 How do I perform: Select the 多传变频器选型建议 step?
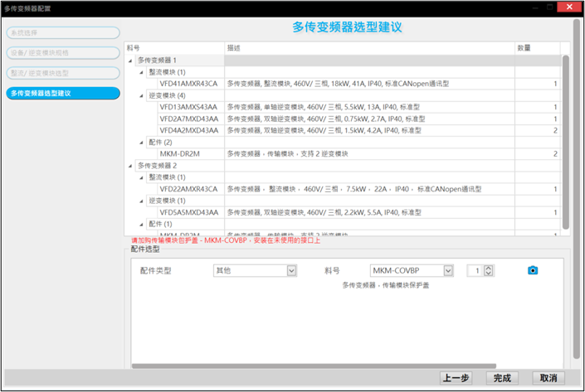(63, 93)
